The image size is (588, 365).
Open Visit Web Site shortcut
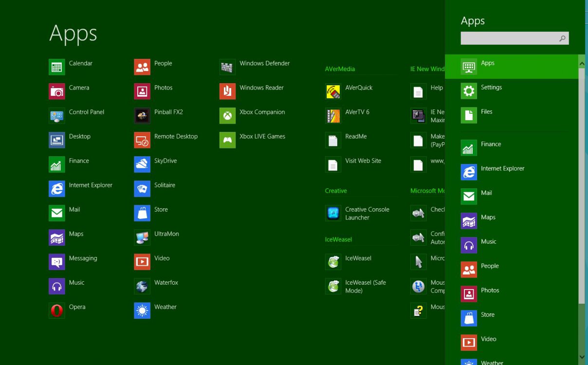333,164
